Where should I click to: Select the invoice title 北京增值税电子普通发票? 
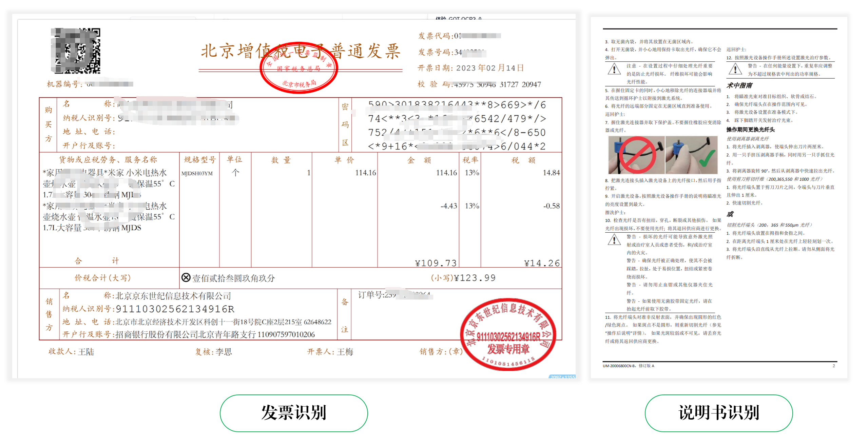point(301,51)
